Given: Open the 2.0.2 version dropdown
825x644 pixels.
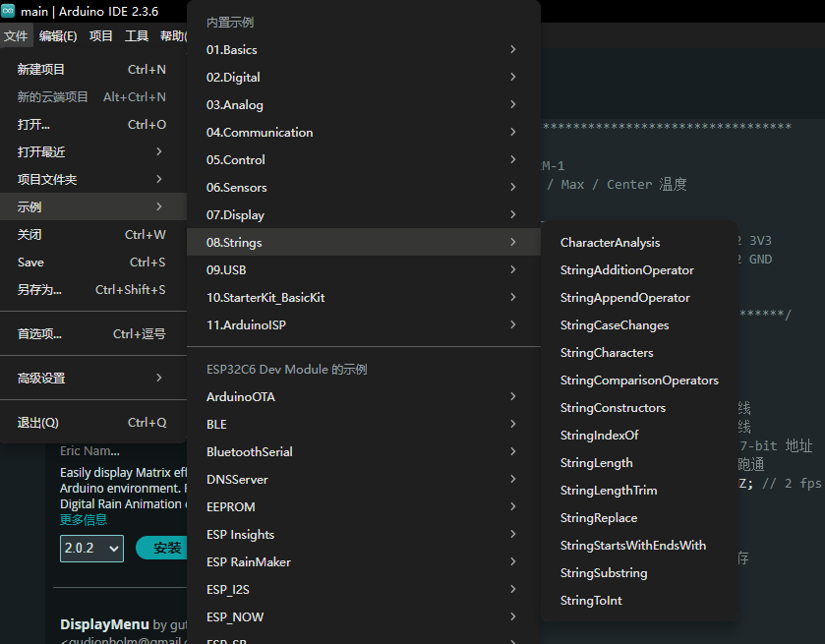Looking at the screenshot, I should [91, 549].
